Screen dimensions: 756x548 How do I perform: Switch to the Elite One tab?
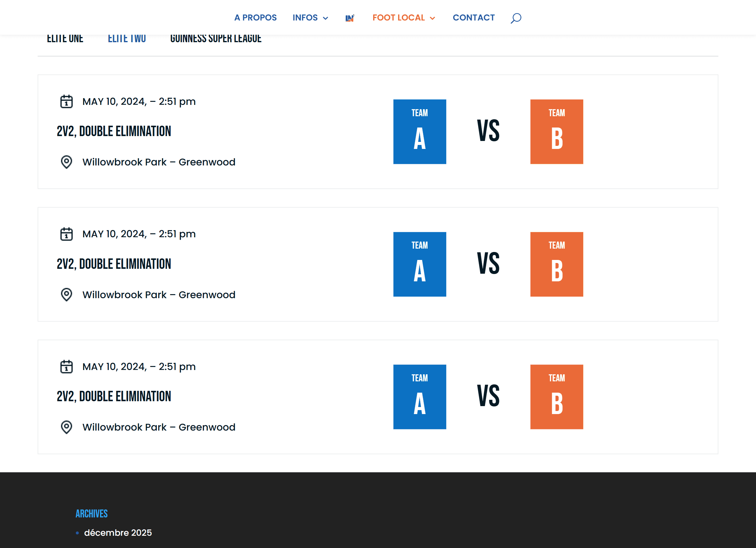65,39
